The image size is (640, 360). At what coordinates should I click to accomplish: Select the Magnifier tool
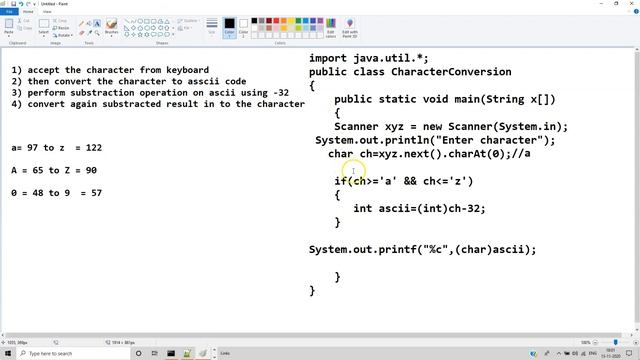[x=97, y=32]
